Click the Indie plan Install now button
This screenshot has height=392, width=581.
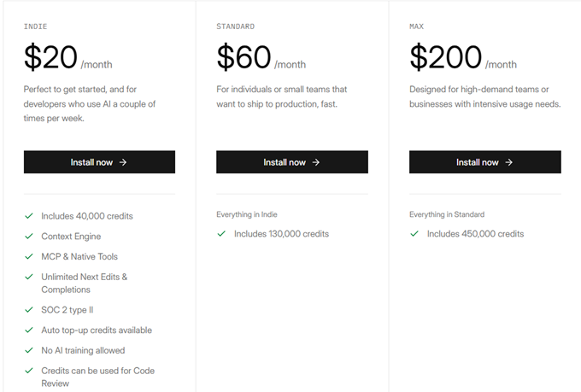coord(99,162)
